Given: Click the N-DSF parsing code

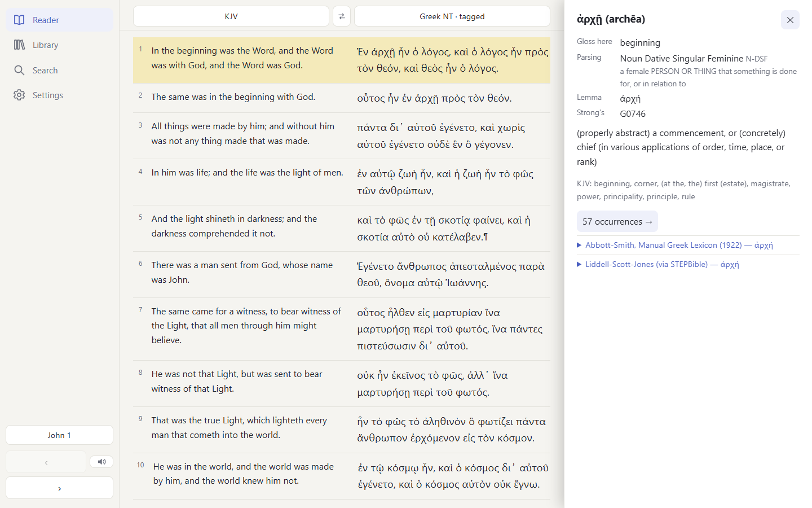Looking at the screenshot, I should (x=757, y=59).
